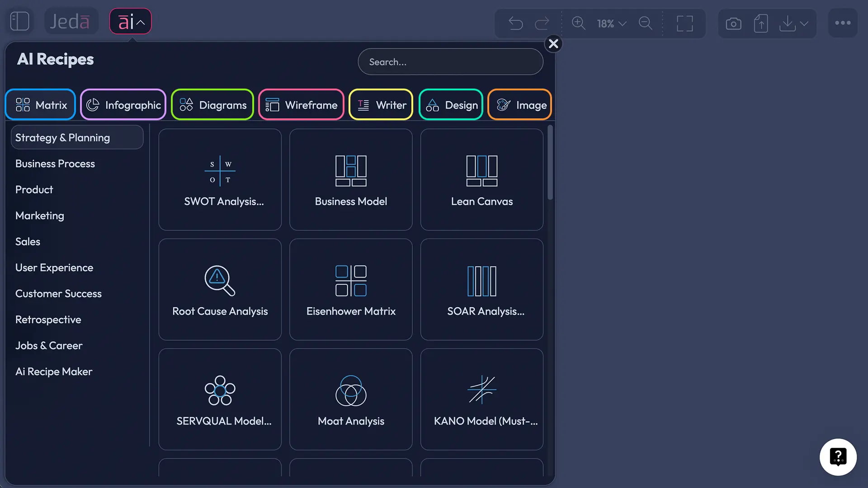Enter fullscreen mode

pos(684,23)
